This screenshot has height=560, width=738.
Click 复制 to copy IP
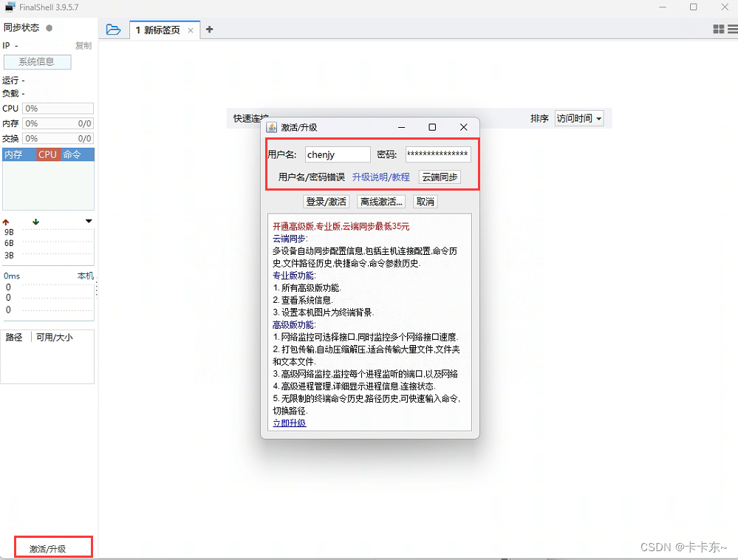pyautogui.click(x=83, y=46)
